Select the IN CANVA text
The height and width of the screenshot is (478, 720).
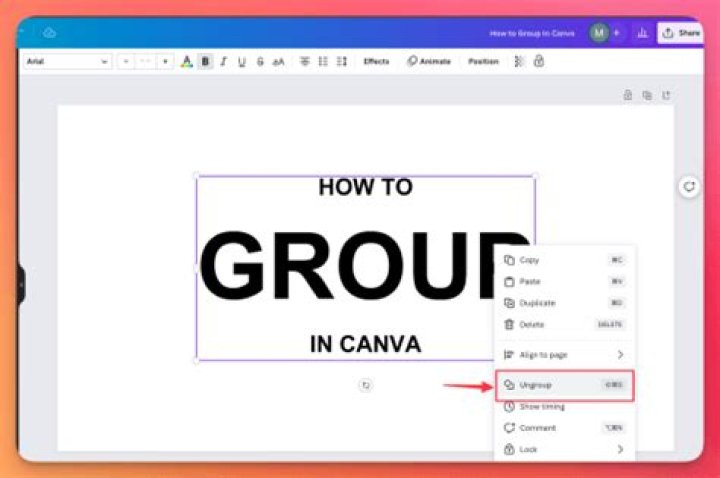pyautogui.click(x=366, y=344)
